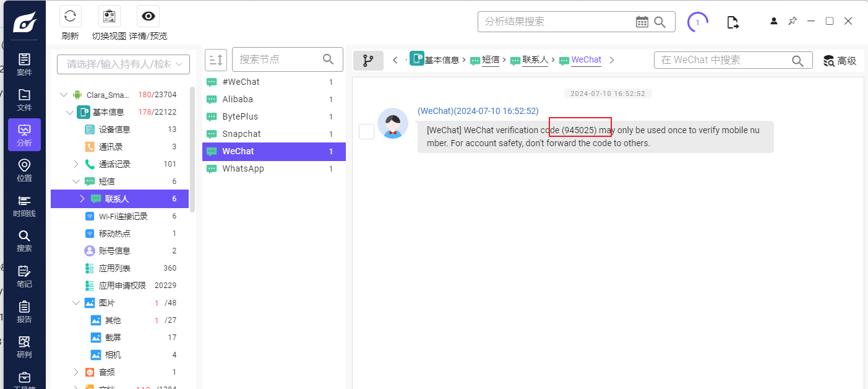Tick the checkbox beside the WeChat message
This screenshot has width=868, height=389.
click(x=367, y=131)
